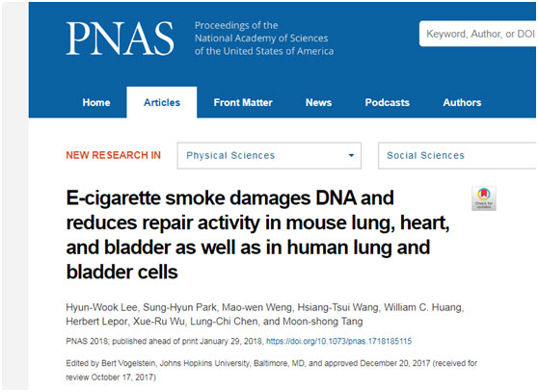Click the Check for updates badge
The height and width of the screenshot is (392, 538).
coord(484,198)
